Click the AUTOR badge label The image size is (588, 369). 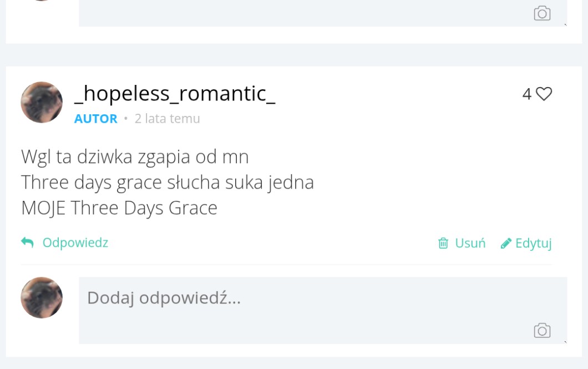[96, 119]
